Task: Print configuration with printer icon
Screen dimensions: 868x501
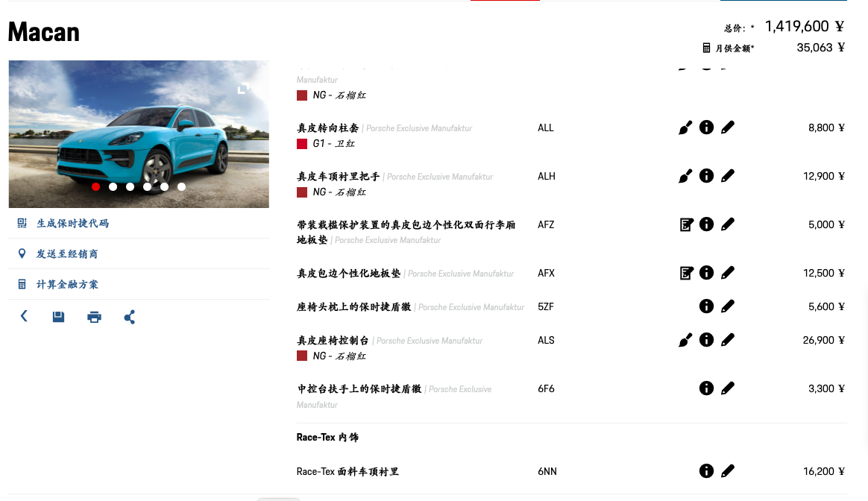Action: pos(94,317)
